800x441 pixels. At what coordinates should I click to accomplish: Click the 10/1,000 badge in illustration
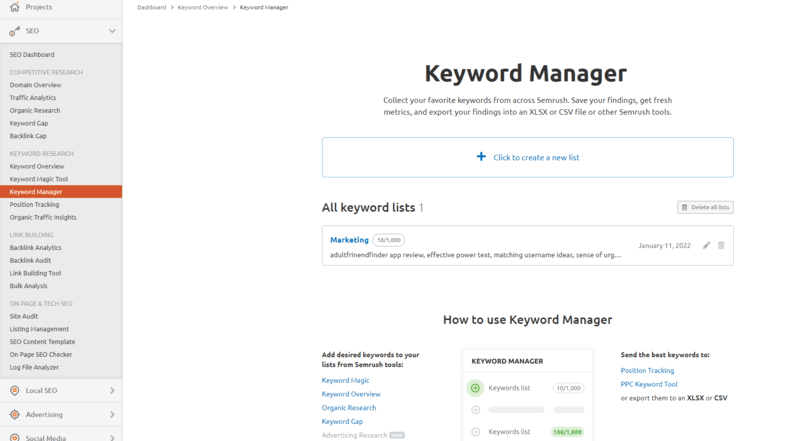coord(568,388)
